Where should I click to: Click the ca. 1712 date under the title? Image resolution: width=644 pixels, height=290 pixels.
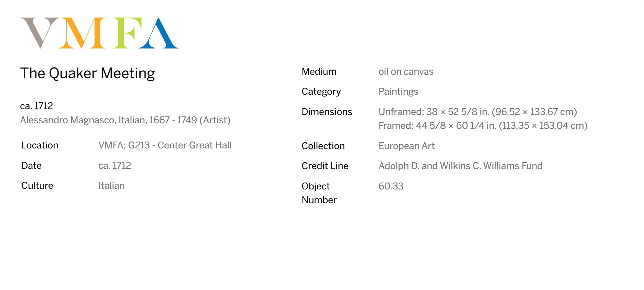pyautogui.click(x=36, y=106)
